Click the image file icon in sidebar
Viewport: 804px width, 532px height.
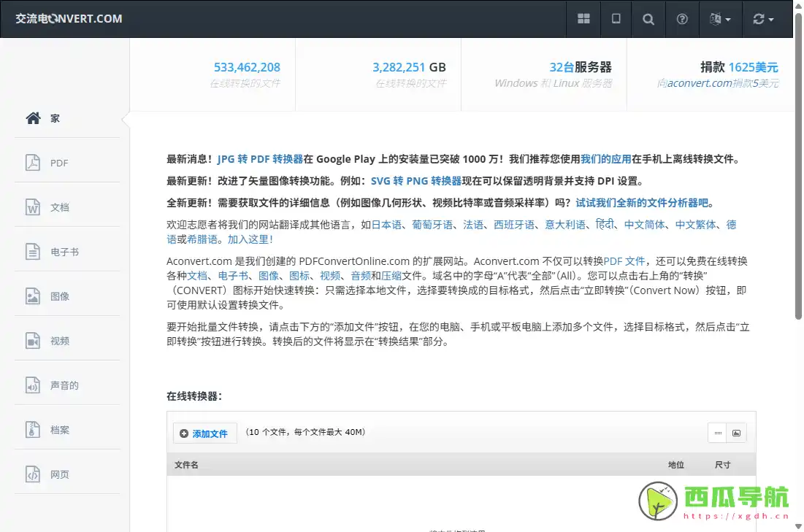click(33, 296)
